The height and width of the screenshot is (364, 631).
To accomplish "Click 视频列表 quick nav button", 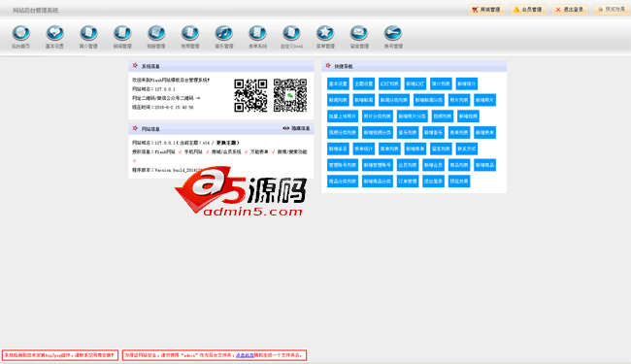I will (x=443, y=116).
